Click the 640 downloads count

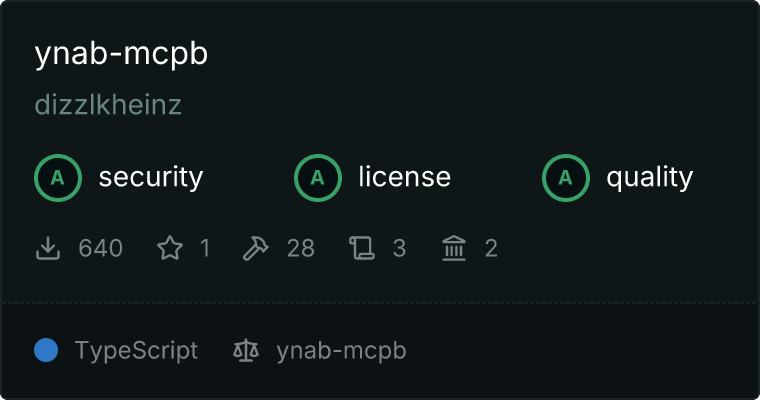pyautogui.click(x=100, y=248)
